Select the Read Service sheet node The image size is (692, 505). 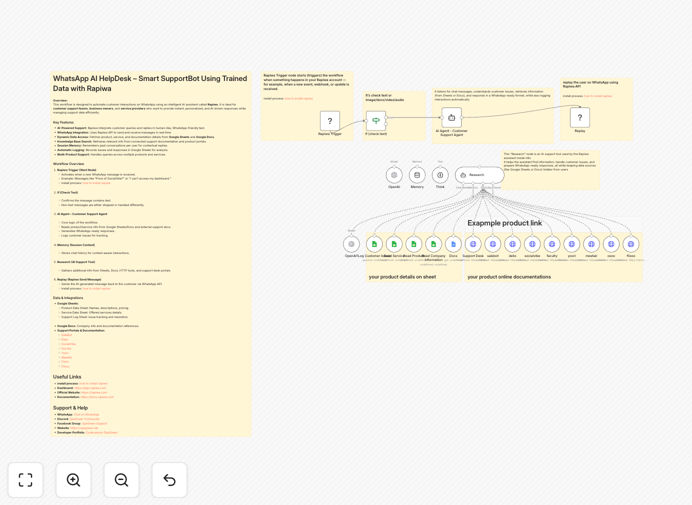coord(394,244)
